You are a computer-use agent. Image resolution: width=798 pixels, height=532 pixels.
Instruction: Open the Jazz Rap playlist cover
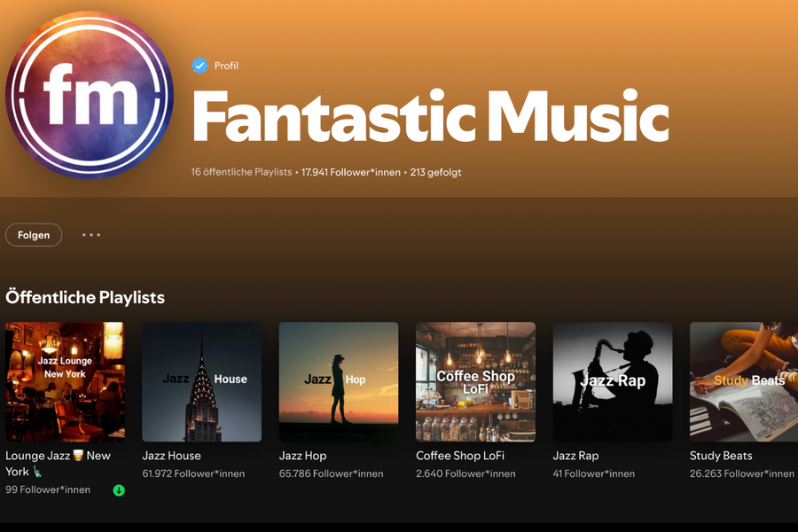click(x=612, y=382)
